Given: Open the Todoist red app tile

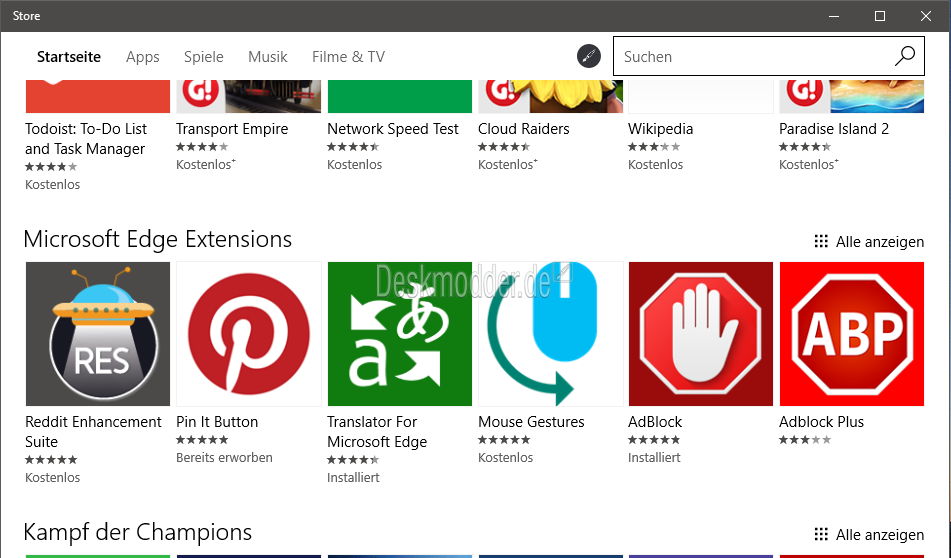Looking at the screenshot, I should [98, 96].
